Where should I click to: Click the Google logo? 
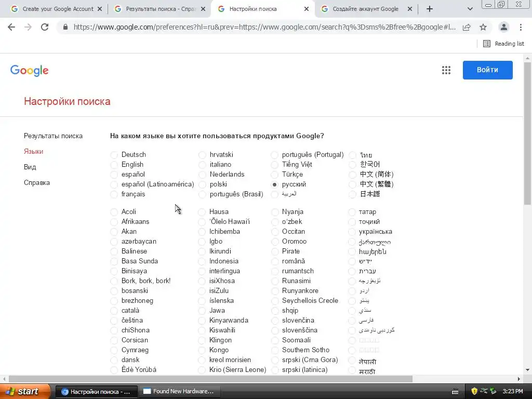[30, 71]
